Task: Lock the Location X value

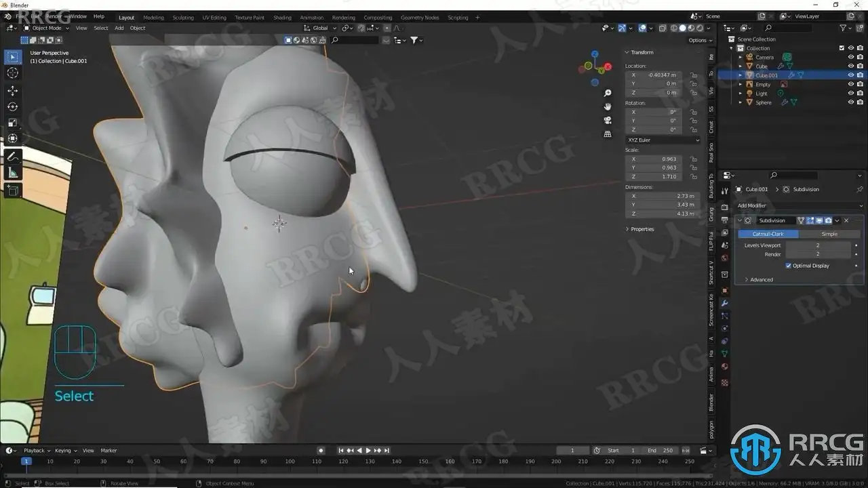Action: point(694,75)
